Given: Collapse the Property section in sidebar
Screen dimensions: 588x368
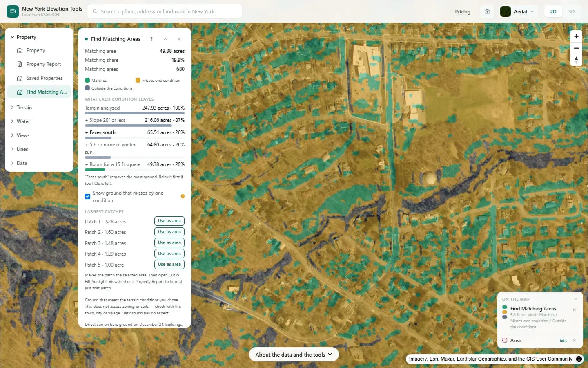Looking at the screenshot, I should tap(39, 37).
